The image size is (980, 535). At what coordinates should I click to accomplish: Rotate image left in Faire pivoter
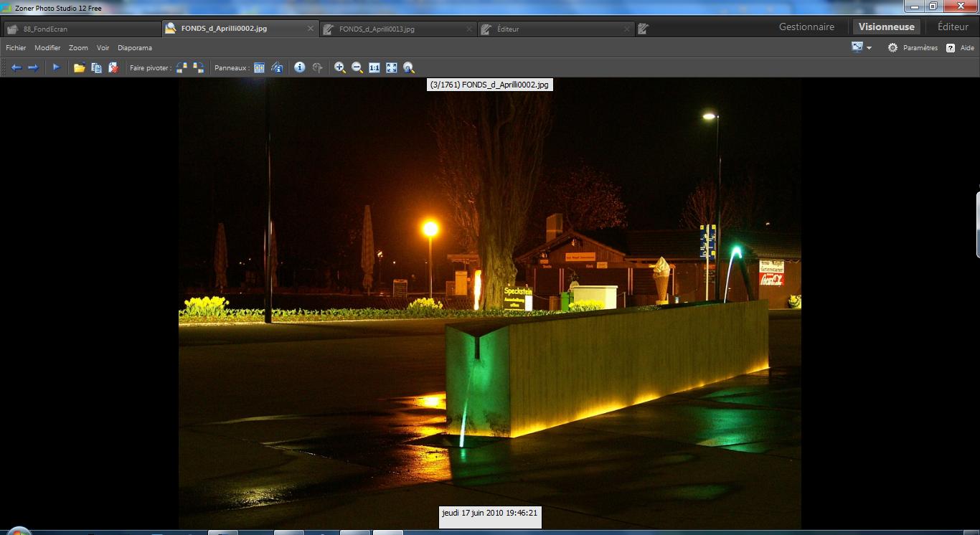(x=182, y=67)
